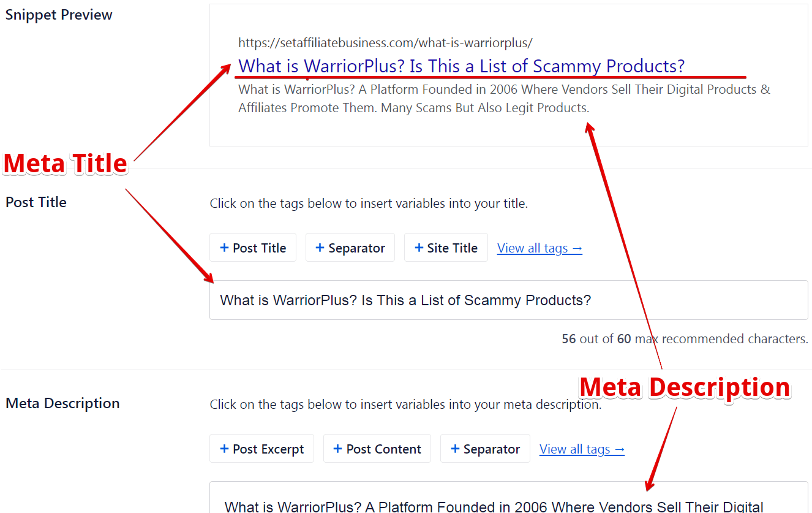Click the Snippet Preview section label
Image resolution: width=812 pixels, height=513 pixels.
[59, 15]
